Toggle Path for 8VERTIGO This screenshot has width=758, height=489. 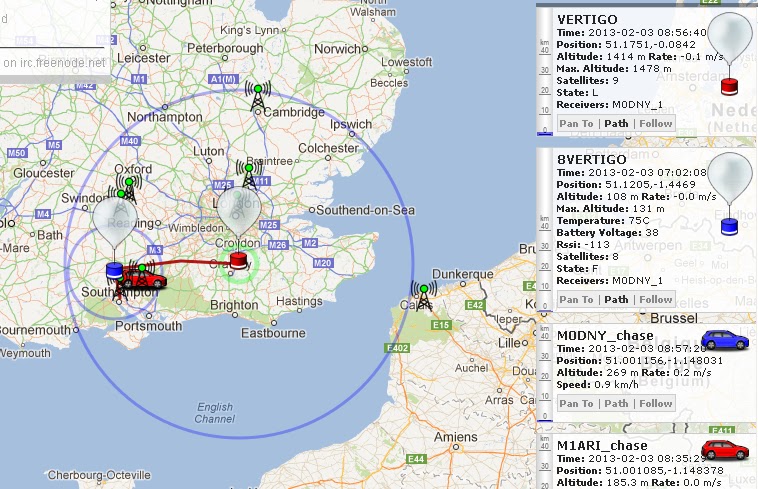[x=616, y=300]
